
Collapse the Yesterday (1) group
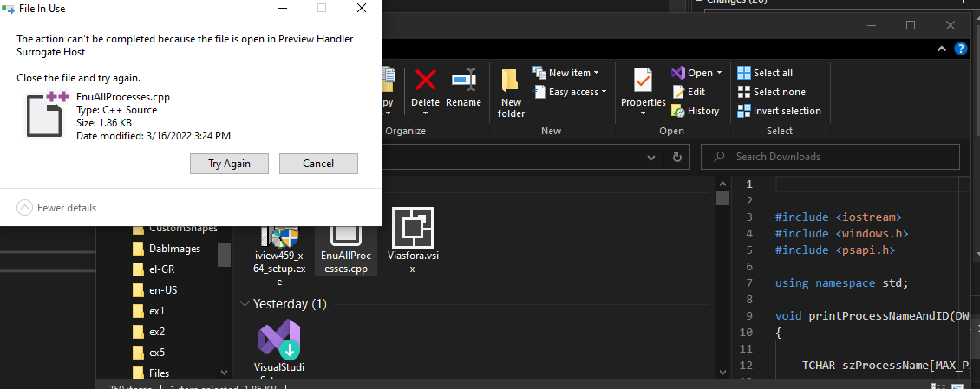coord(245,304)
